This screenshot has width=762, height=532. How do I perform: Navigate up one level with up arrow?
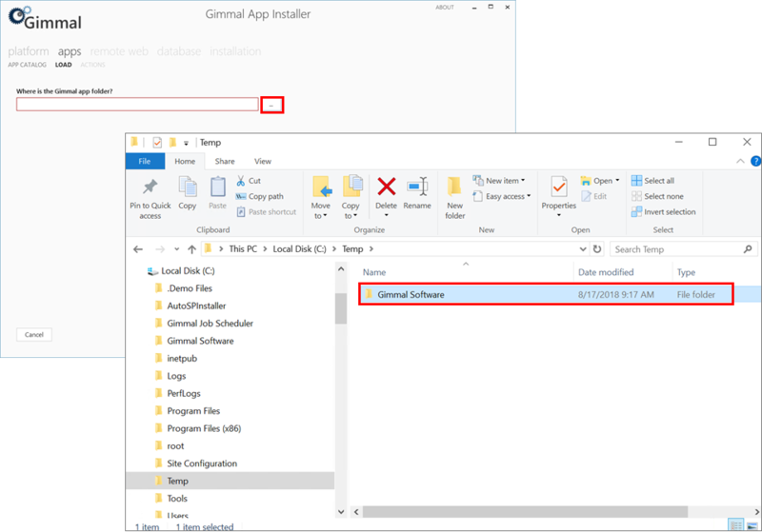tap(192, 249)
